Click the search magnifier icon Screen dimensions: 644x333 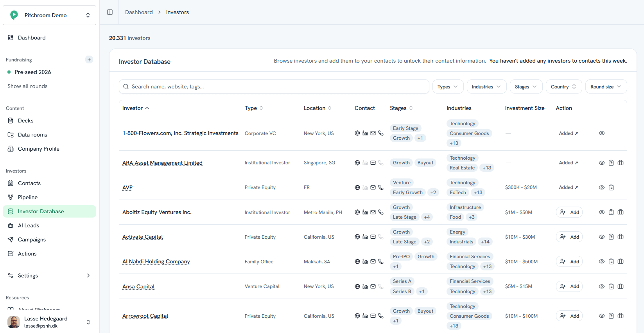126,86
